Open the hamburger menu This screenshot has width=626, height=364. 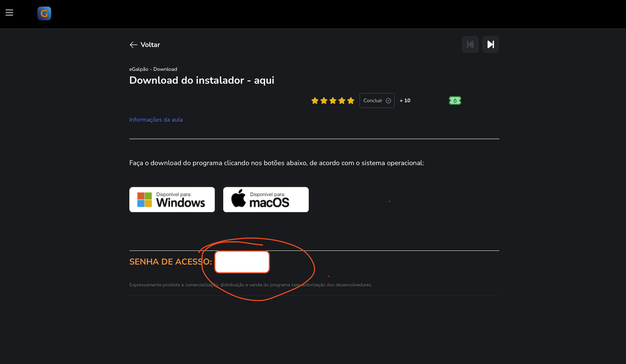point(9,13)
